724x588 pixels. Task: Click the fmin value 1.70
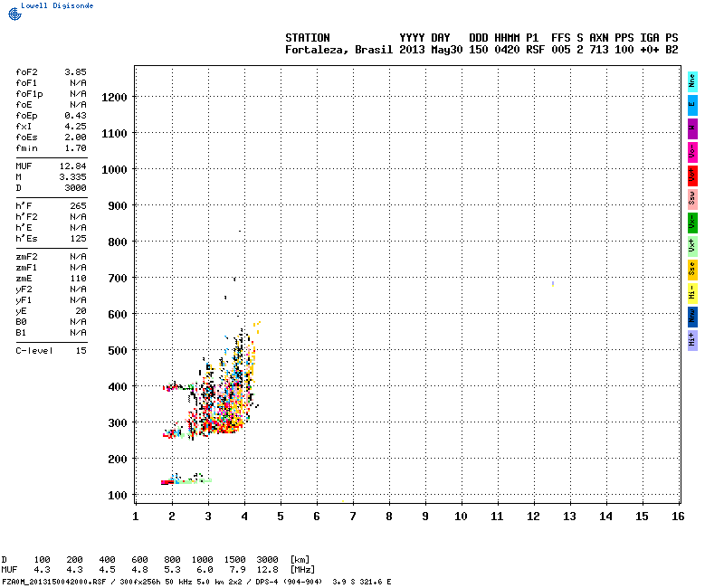[75, 148]
